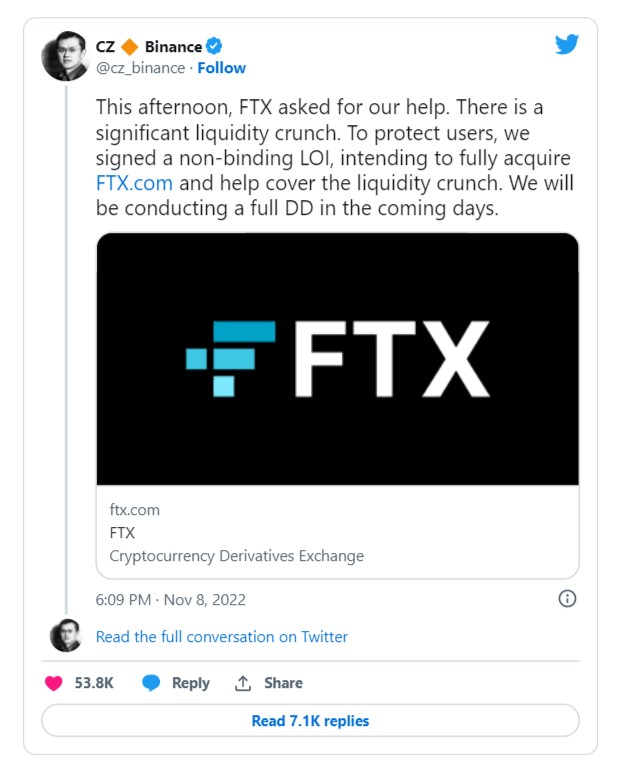Open the FTX.com link in tweet text

pos(134,183)
